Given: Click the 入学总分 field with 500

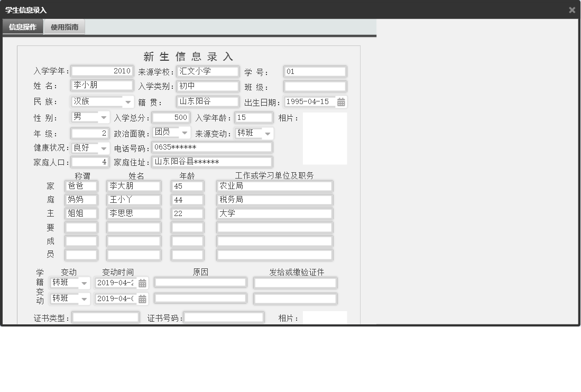Looking at the screenshot, I should click(171, 118).
